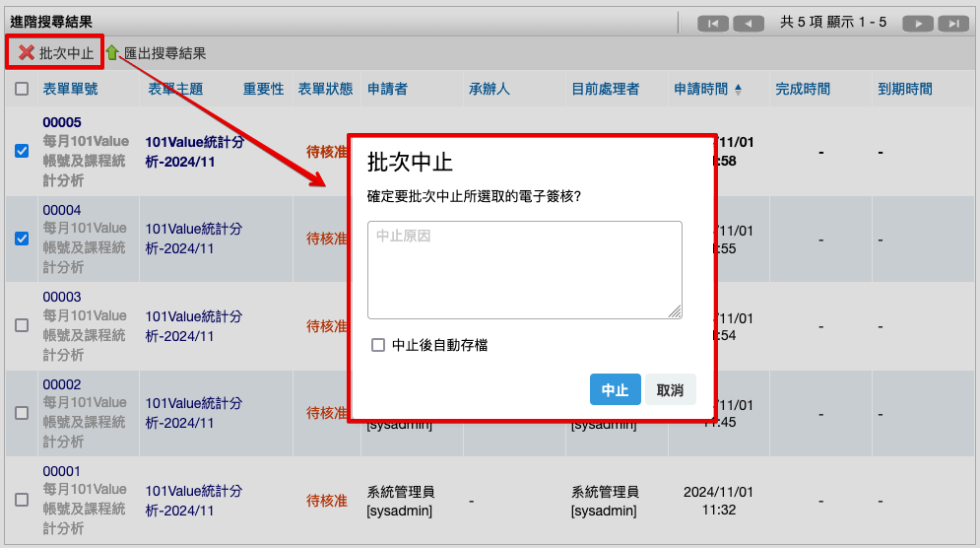Image resolution: width=980 pixels, height=548 pixels.
Task: Sort by 到期時間 column header
Action: coord(905,89)
